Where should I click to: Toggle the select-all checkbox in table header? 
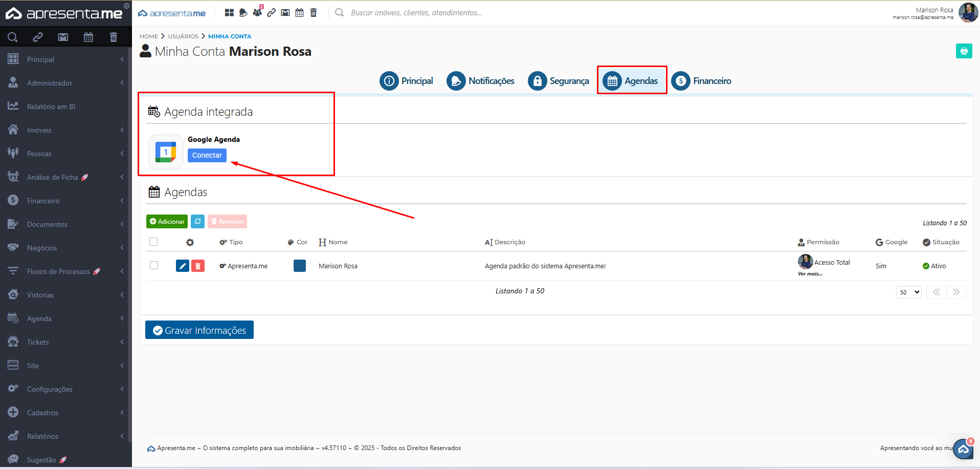(153, 242)
